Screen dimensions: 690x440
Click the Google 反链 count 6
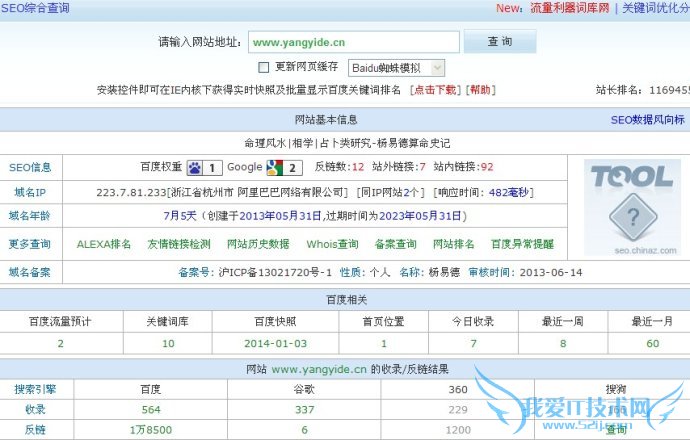click(305, 430)
